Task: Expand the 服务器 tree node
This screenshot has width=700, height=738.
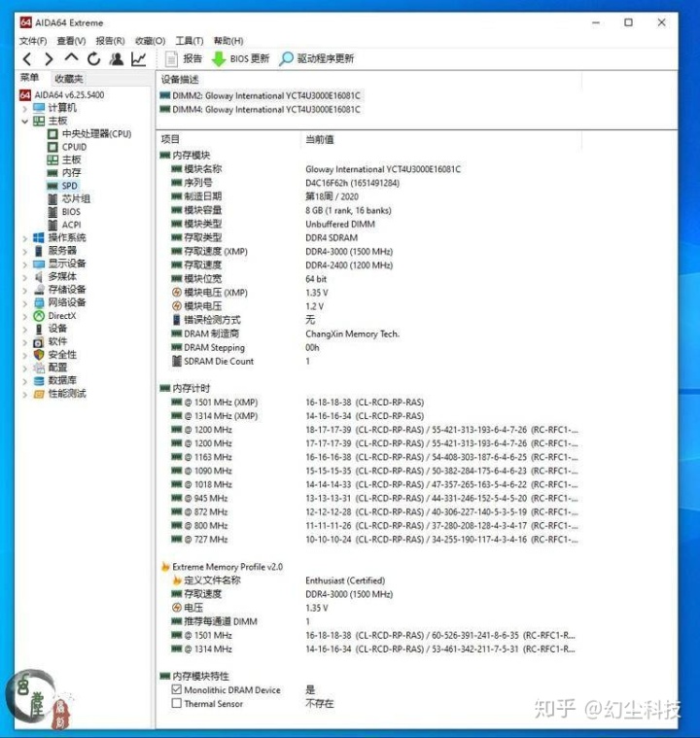Action: (x=25, y=251)
